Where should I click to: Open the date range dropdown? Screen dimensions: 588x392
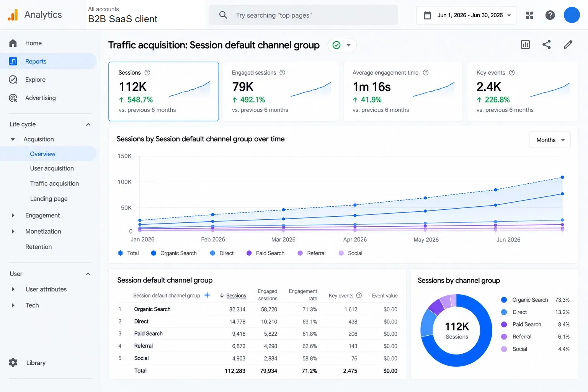pos(466,15)
